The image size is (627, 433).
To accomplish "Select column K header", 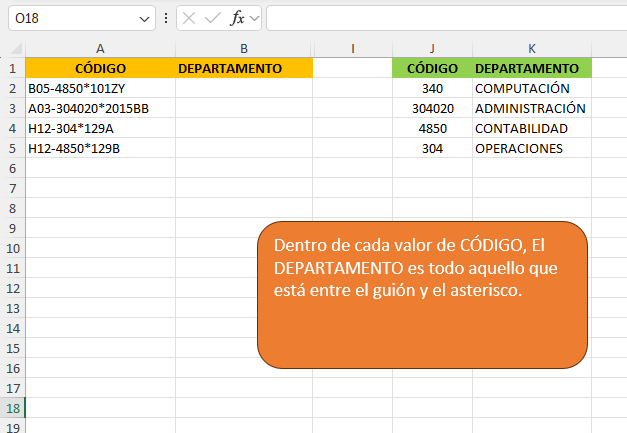I will point(532,48).
